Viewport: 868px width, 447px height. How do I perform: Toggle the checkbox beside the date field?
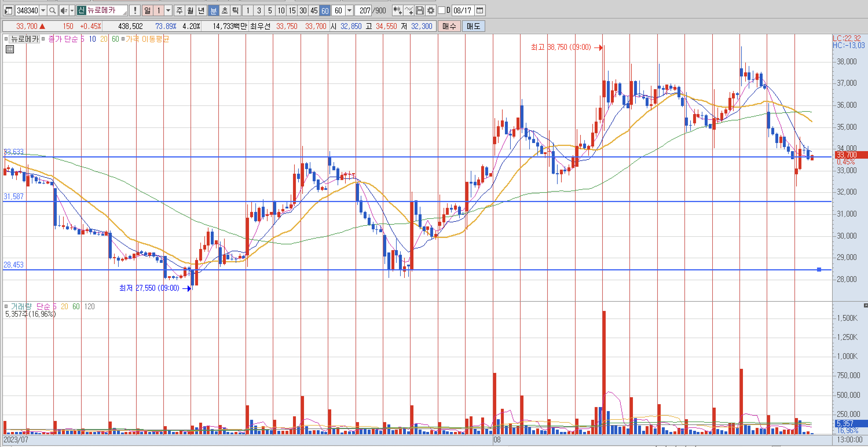point(442,10)
